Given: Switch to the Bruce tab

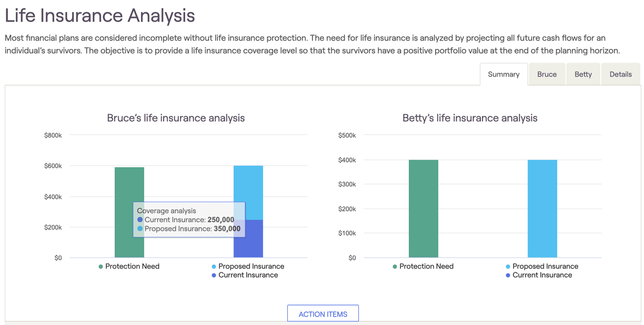Looking at the screenshot, I should (x=547, y=74).
